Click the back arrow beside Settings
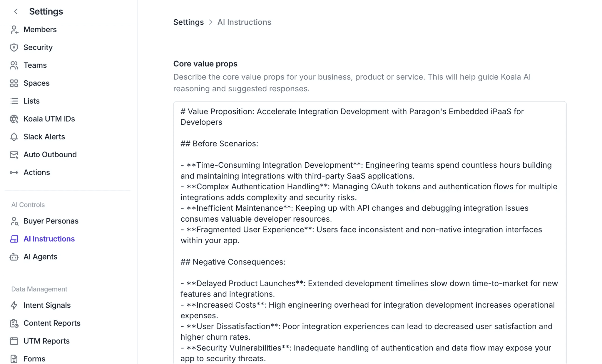602x364 pixels. (16, 11)
